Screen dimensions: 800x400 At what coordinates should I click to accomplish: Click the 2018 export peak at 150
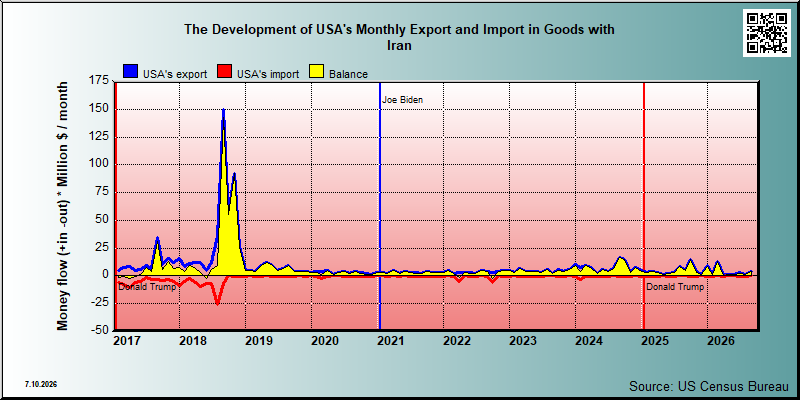(223, 110)
